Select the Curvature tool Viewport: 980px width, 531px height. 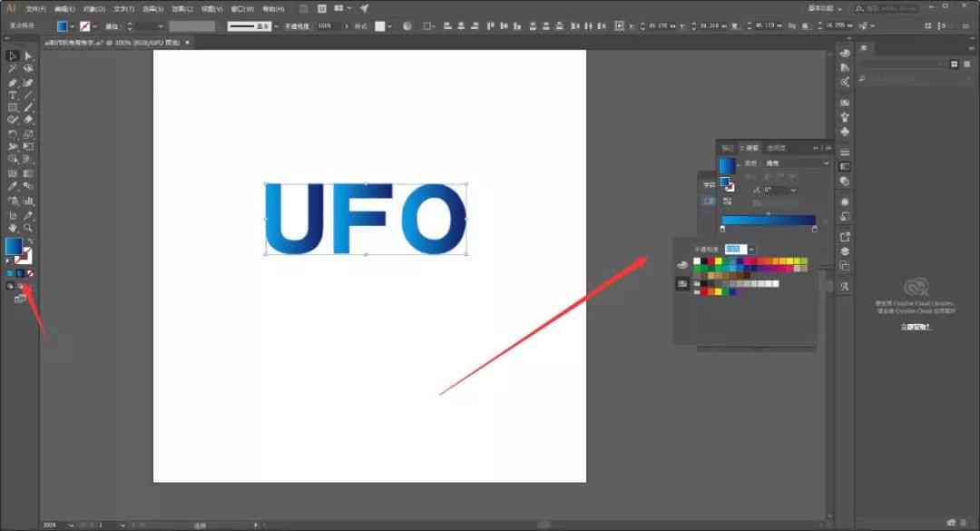click(x=28, y=83)
